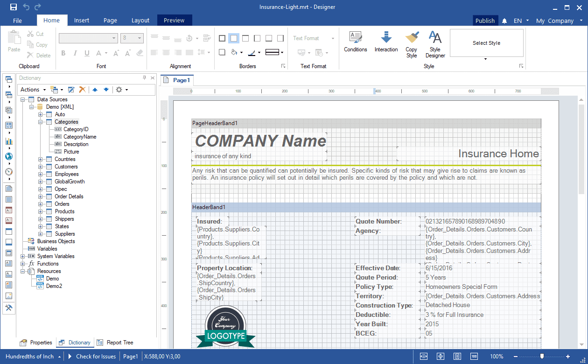Delete the selected dictionary item with red X
Screen dimensions: 588x364
(x=82, y=90)
